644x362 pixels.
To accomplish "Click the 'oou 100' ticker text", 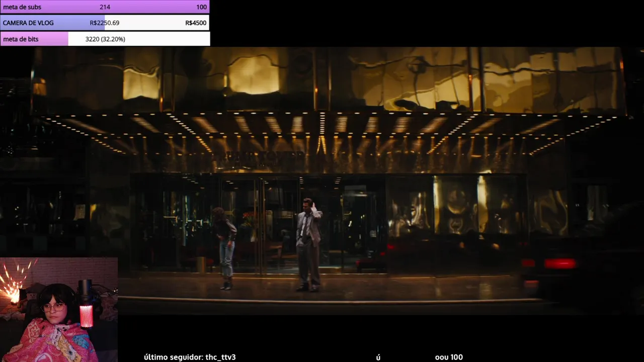I will pyautogui.click(x=449, y=357).
